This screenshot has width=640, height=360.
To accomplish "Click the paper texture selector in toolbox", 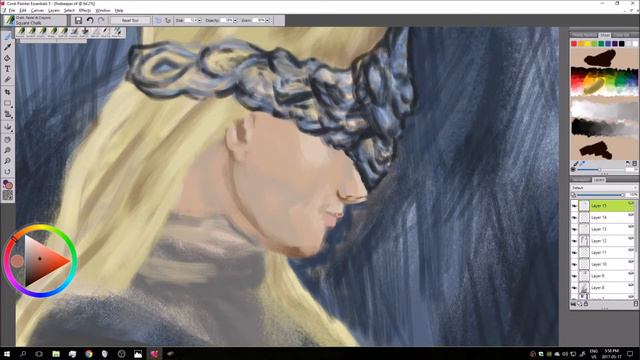I will (x=7, y=196).
